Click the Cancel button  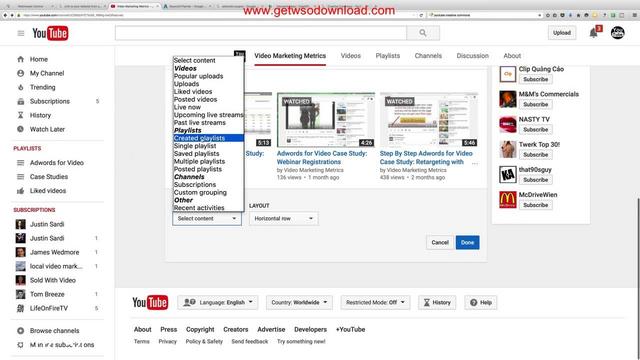pos(440,242)
